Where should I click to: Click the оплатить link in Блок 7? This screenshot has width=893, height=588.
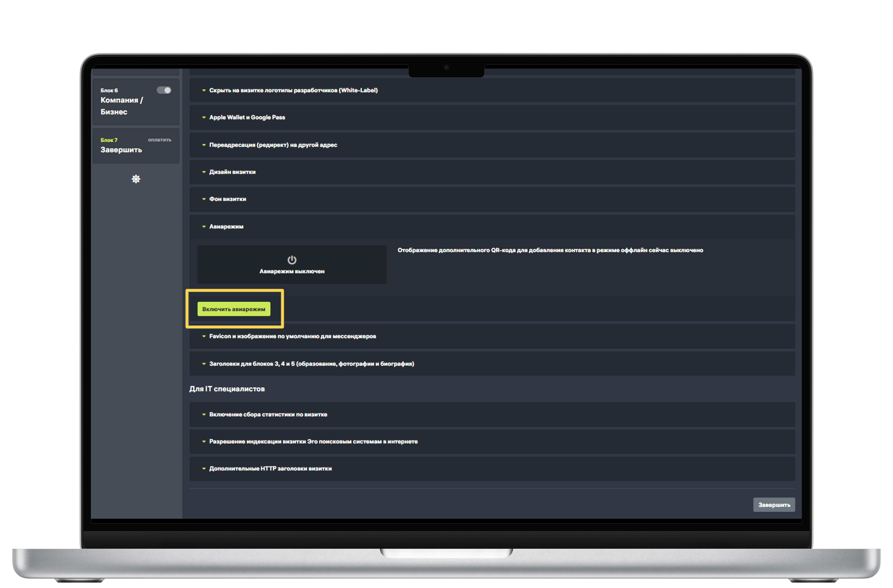click(159, 140)
